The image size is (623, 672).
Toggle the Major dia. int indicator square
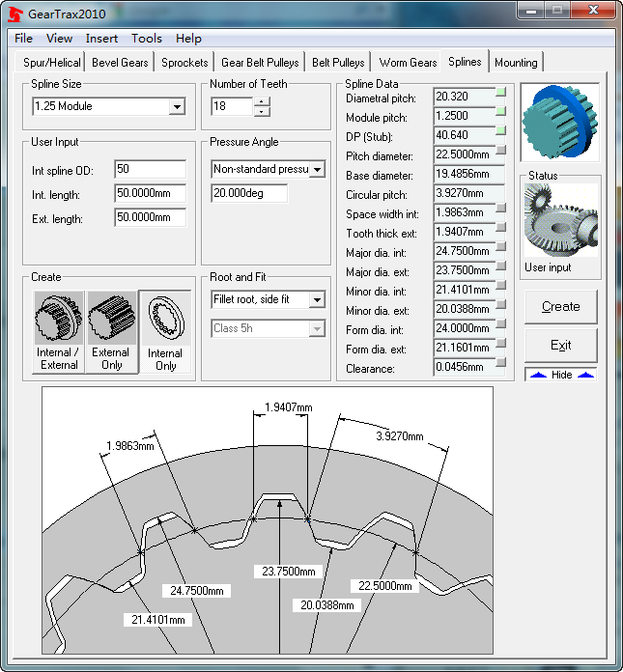[x=500, y=246]
